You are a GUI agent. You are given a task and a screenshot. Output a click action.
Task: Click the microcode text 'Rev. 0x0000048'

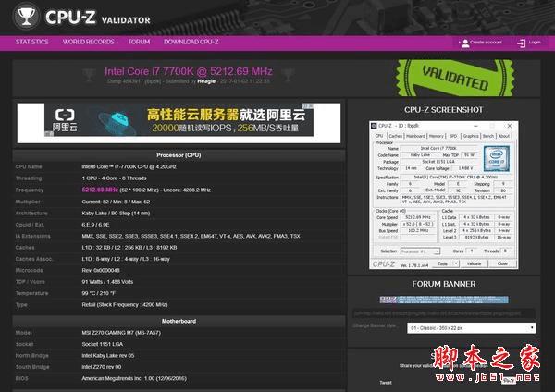[x=101, y=270]
